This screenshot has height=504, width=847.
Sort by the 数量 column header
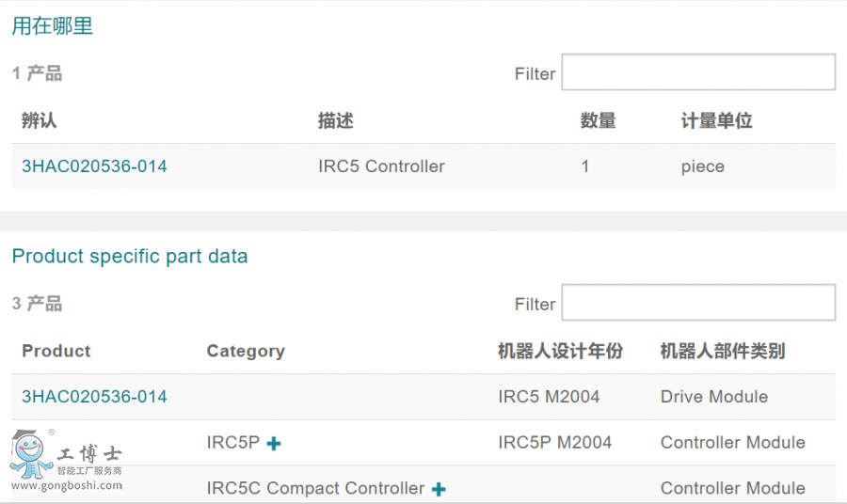pos(598,120)
